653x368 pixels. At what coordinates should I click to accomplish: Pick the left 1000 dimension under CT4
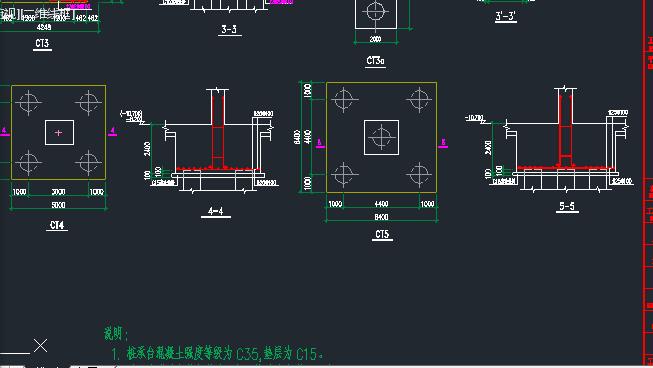pyautogui.click(x=20, y=192)
